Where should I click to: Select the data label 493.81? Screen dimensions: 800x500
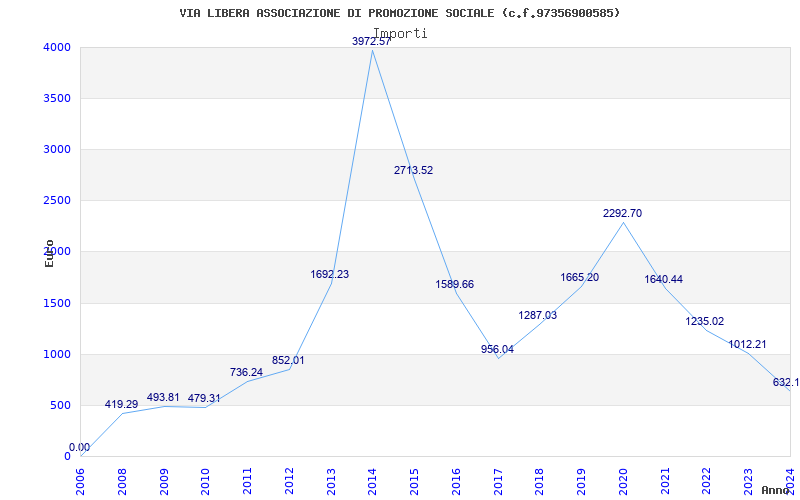163,397
